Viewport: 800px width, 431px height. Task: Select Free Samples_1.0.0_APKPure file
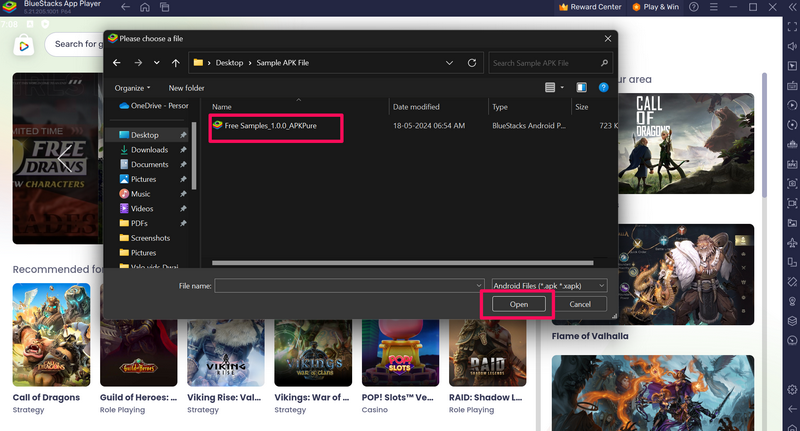(271, 126)
